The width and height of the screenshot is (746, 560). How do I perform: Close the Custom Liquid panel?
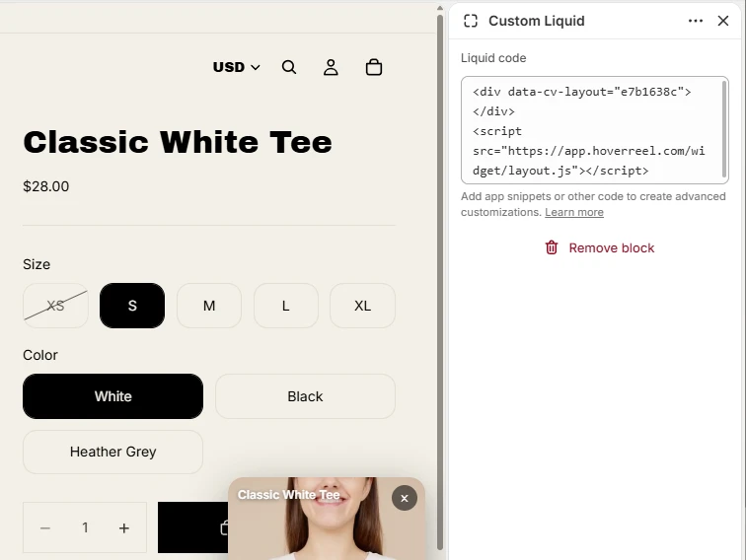pyautogui.click(x=723, y=21)
